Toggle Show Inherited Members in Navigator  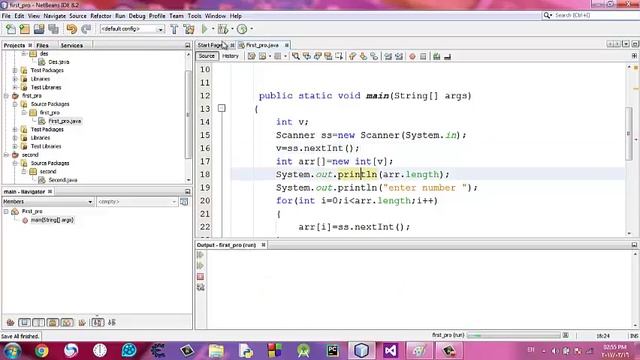coord(10,322)
